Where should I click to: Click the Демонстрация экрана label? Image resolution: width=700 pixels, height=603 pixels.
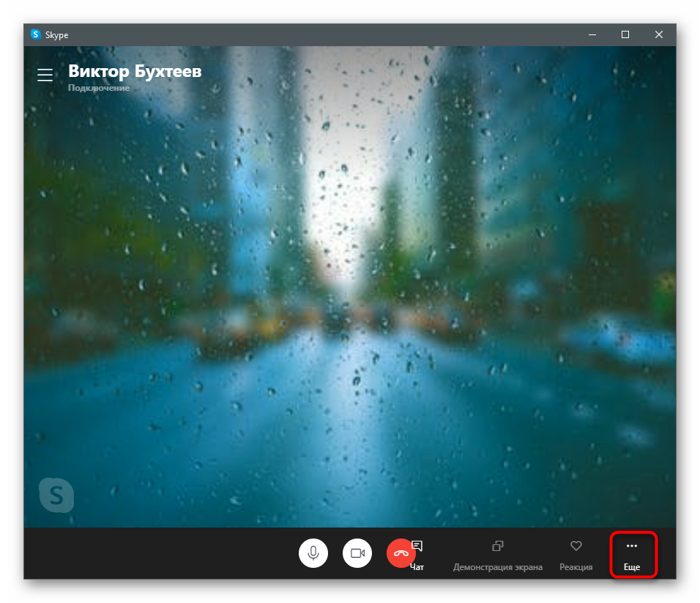[x=498, y=567]
